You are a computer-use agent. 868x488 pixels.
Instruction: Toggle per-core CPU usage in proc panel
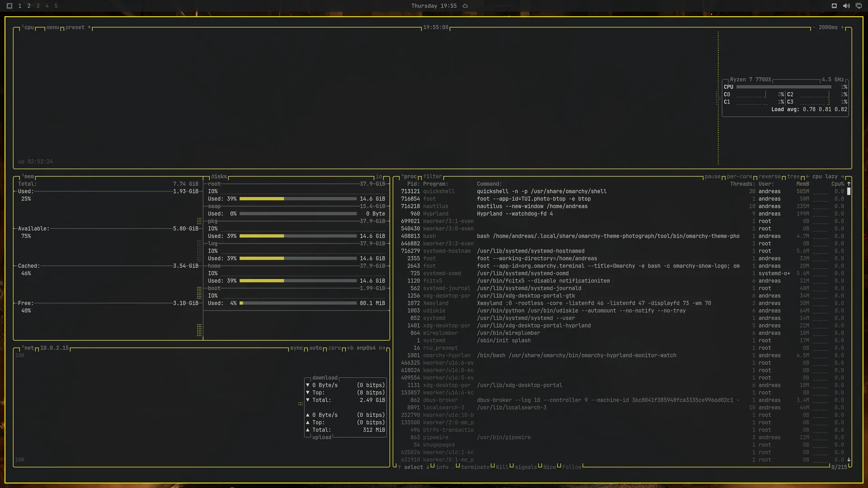[x=740, y=177]
